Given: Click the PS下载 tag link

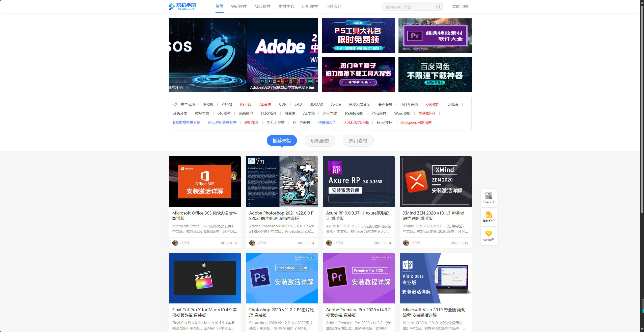Looking at the screenshot, I should (x=246, y=104).
